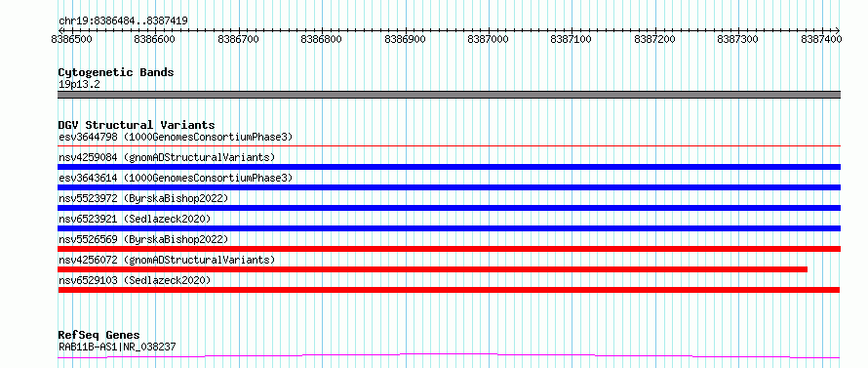
Task: Click the magenta RAB11B-AS1 transcript line
Action: coord(449,355)
